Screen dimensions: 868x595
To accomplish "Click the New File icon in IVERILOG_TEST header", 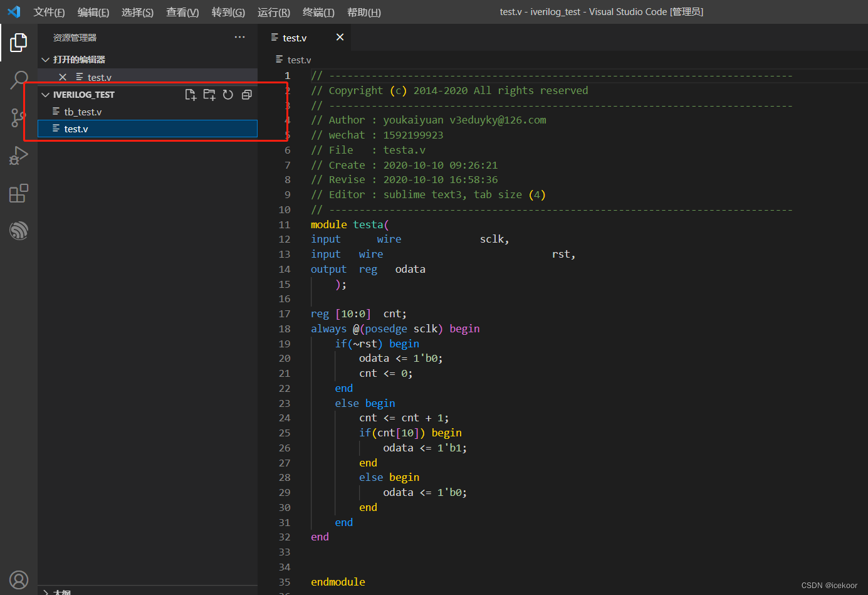I will pyautogui.click(x=191, y=95).
